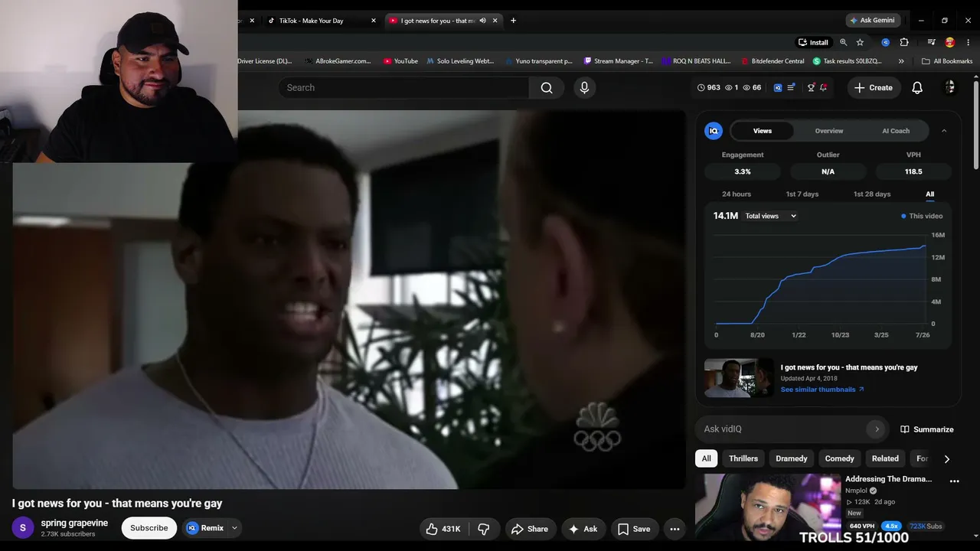Open YouTube notifications bell
The width and height of the screenshot is (980, 551).
[917, 88]
